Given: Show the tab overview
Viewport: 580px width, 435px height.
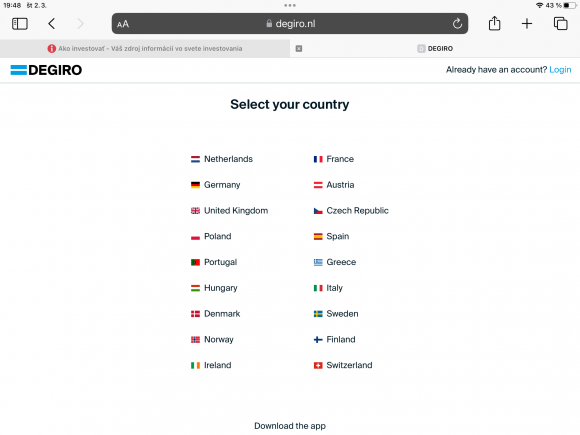Looking at the screenshot, I should [x=560, y=24].
